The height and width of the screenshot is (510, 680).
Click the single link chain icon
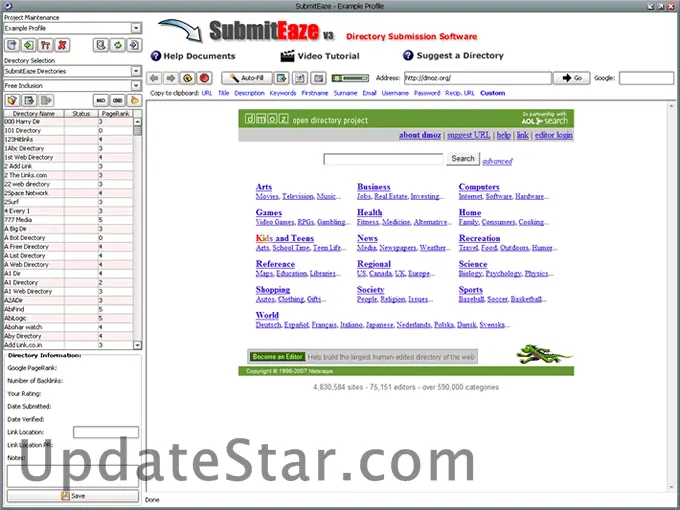click(101, 101)
